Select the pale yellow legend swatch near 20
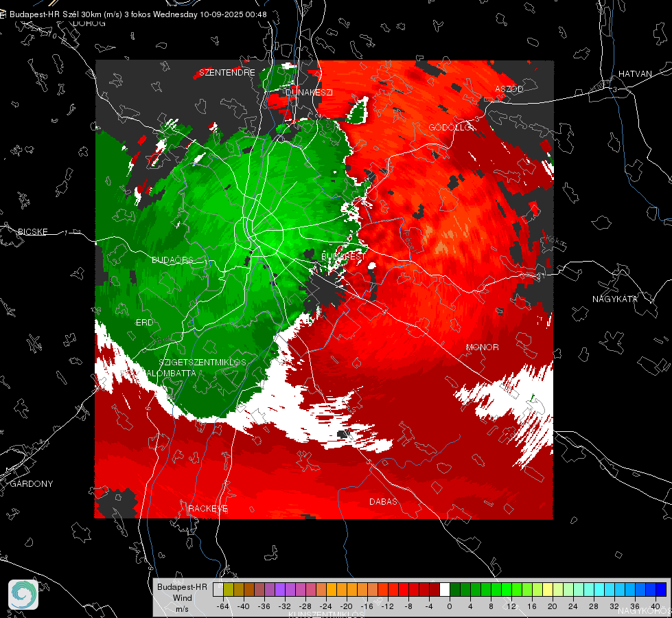 548,590
